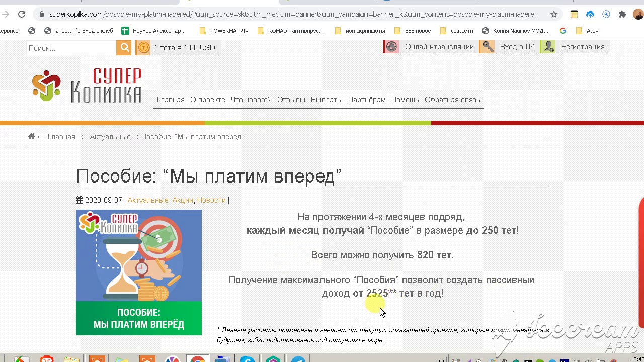Open the Акции category link
Screen dimensions: 644x362
(183, 200)
